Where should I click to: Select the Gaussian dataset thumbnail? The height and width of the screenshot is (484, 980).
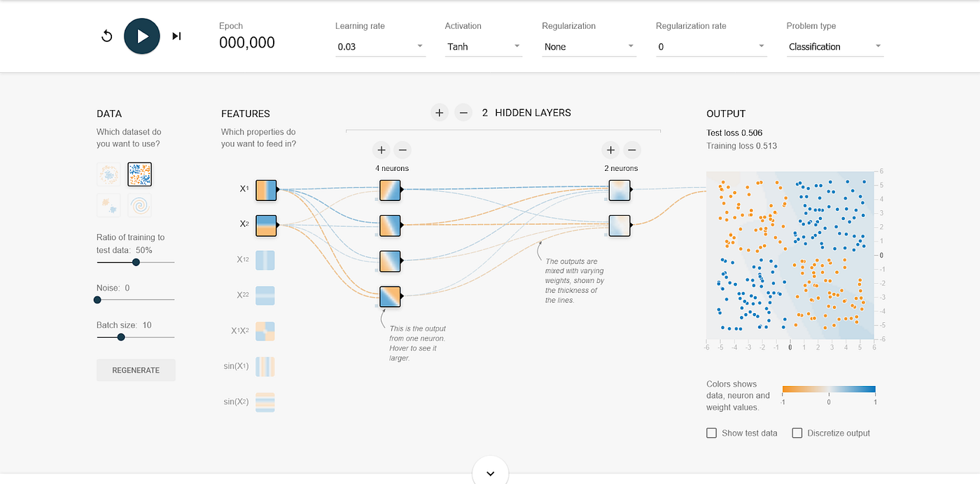pyautogui.click(x=108, y=205)
